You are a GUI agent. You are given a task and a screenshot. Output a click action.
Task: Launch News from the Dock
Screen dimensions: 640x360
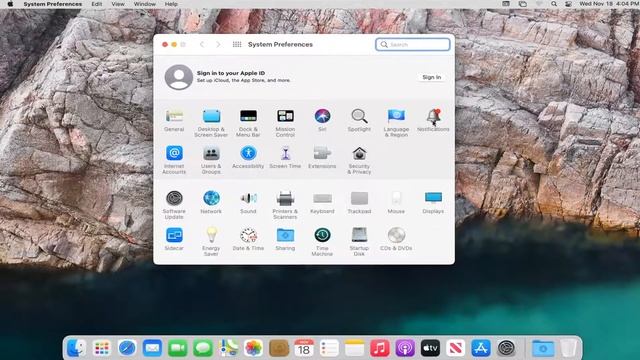click(x=456, y=348)
